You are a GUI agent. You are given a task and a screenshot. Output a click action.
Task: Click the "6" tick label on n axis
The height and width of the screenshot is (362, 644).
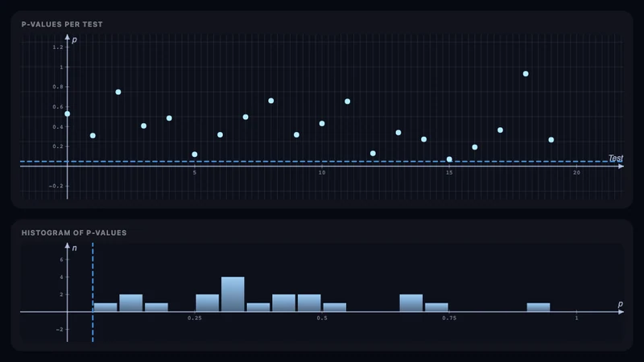pyautogui.click(x=62, y=259)
